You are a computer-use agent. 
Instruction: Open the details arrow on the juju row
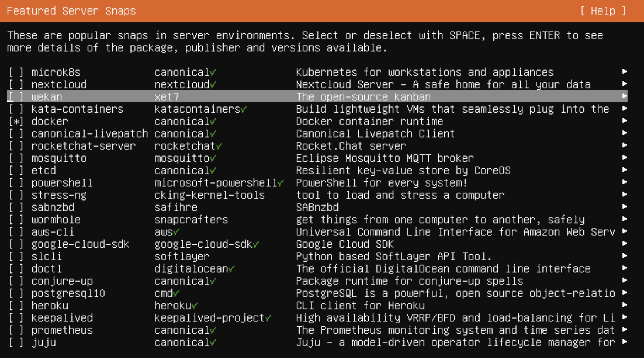point(624,342)
